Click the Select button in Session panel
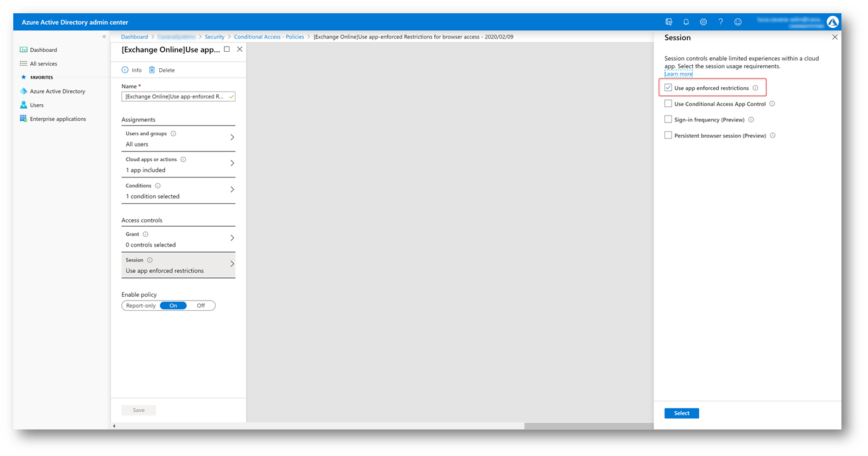Image resolution: width=868 pixels, height=456 pixels. (682, 413)
